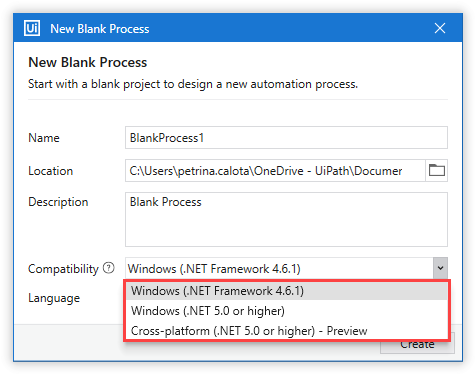Click the Language label

(54, 298)
